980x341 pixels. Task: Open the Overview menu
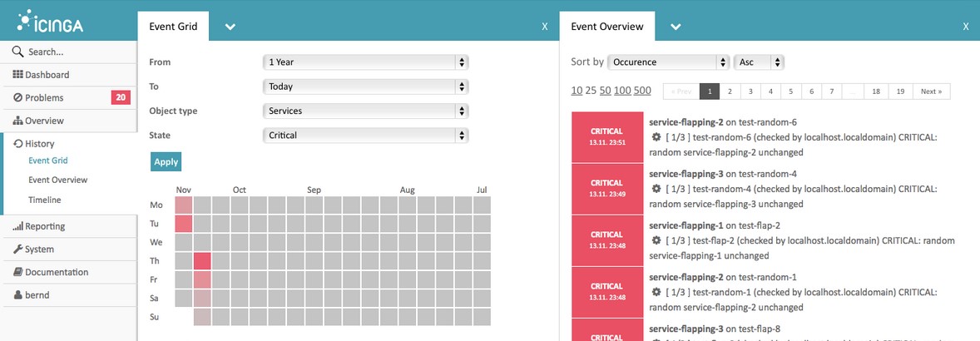click(44, 121)
